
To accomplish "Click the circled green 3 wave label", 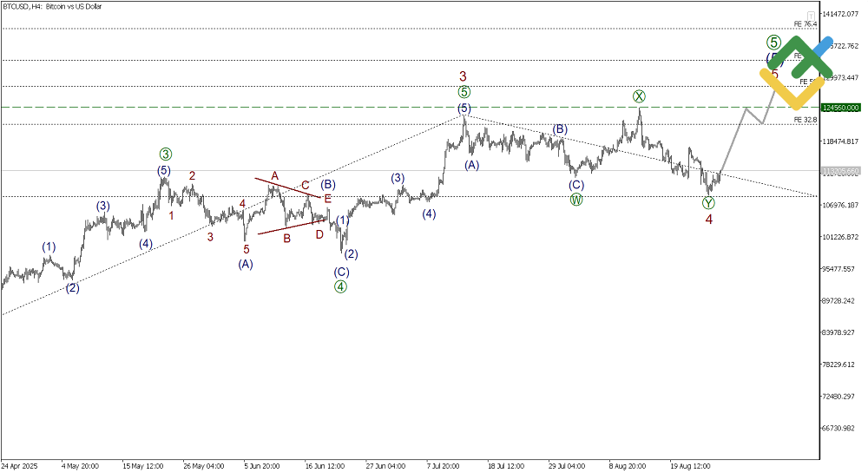I will tap(165, 154).
